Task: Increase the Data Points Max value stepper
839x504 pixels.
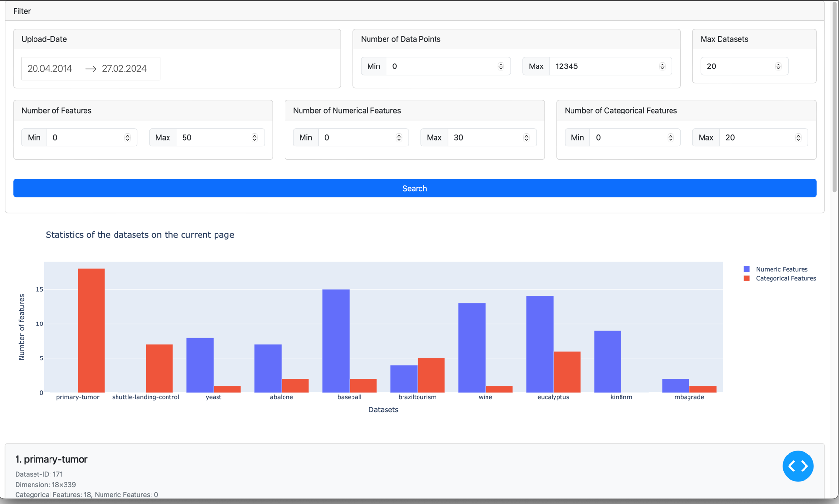Action: (x=663, y=64)
